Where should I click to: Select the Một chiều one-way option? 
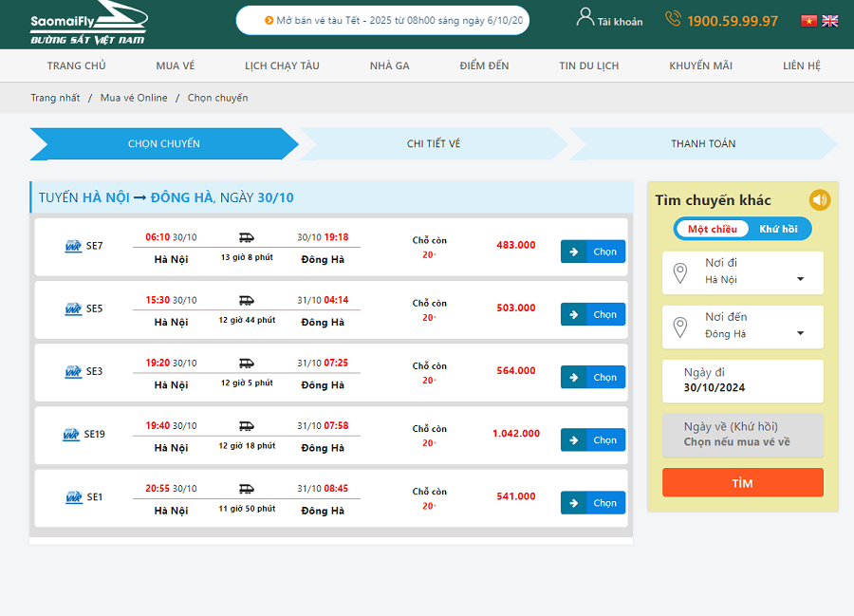712,229
